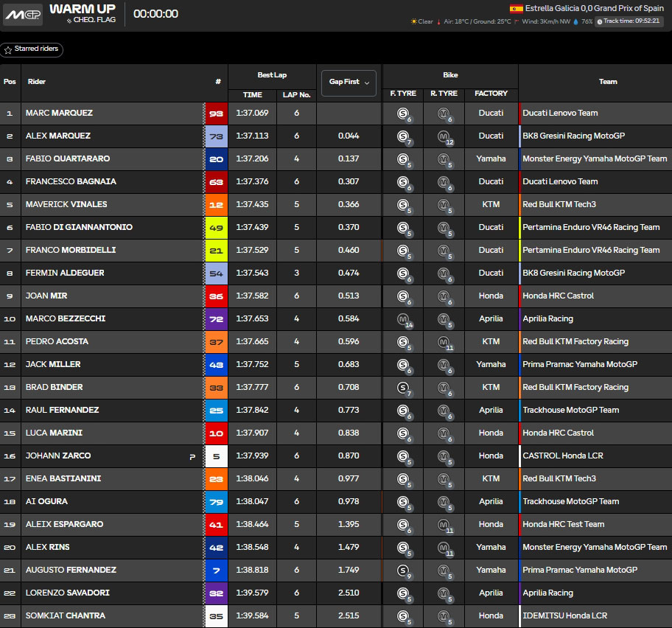Viewport: 672px width, 628px height.
Task: Click the sun weather icon
Action: pyautogui.click(x=413, y=22)
